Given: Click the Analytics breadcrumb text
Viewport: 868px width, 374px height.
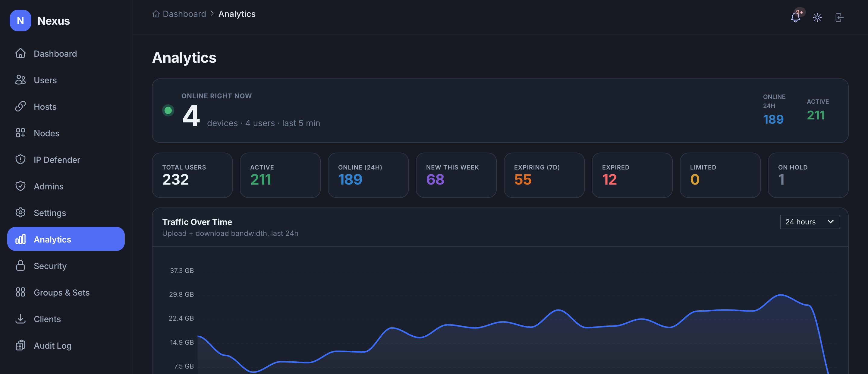Looking at the screenshot, I should click(x=237, y=14).
